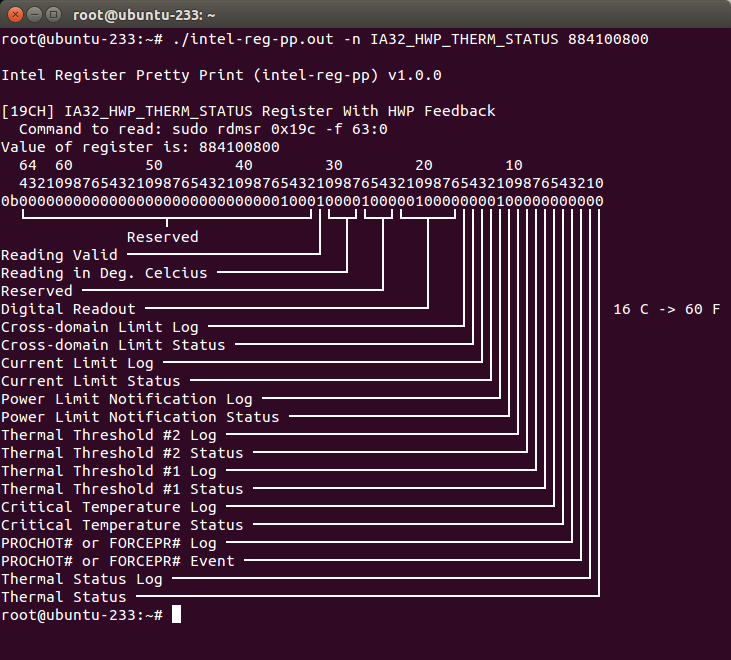Click 'Power Limit Notification Log' label
The image size is (731, 660).
point(127,399)
